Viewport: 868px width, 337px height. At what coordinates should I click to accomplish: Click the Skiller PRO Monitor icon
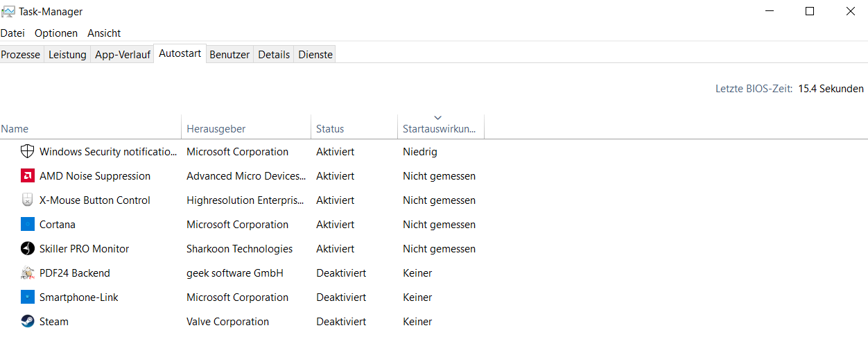pos(28,249)
